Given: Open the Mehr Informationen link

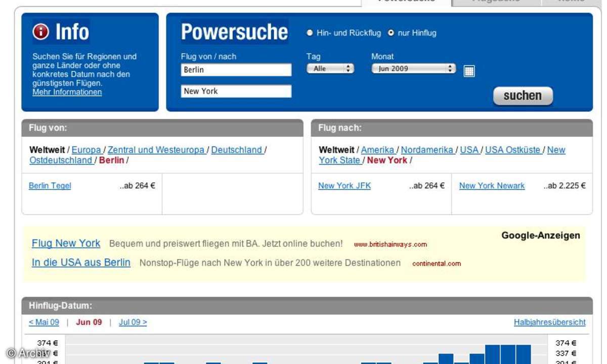Looking at the screenshot, I should click(67, 92).
